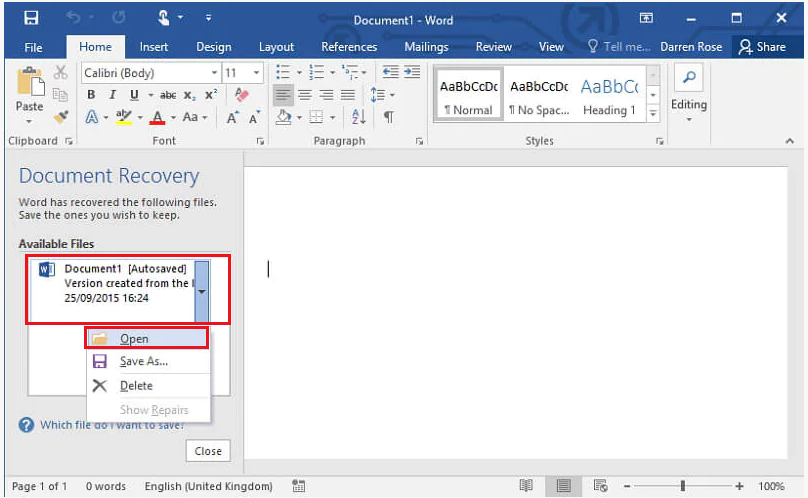
Task: Choose Open from the context menu
Action: coord(147,339)
